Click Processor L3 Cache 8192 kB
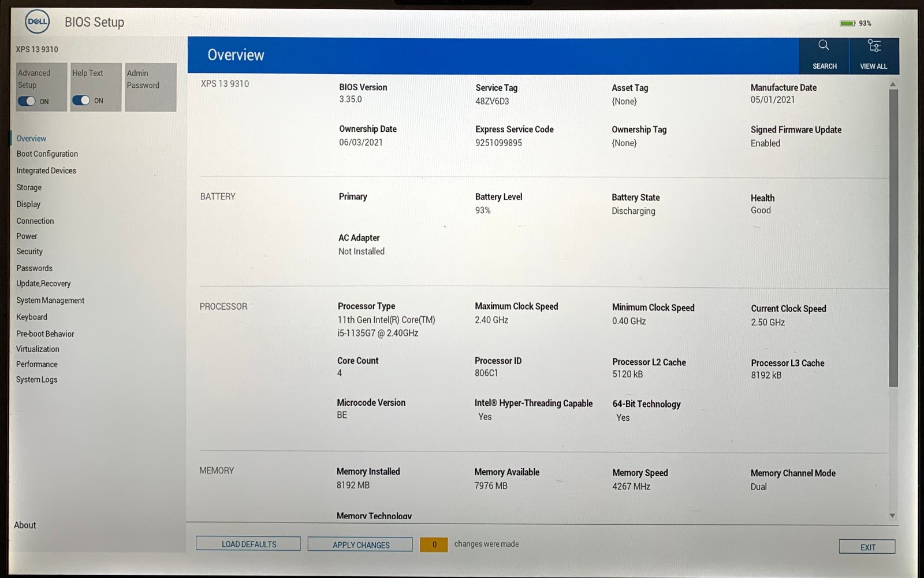The width and height of the screenshot is (924, 578). click(766, 376)
